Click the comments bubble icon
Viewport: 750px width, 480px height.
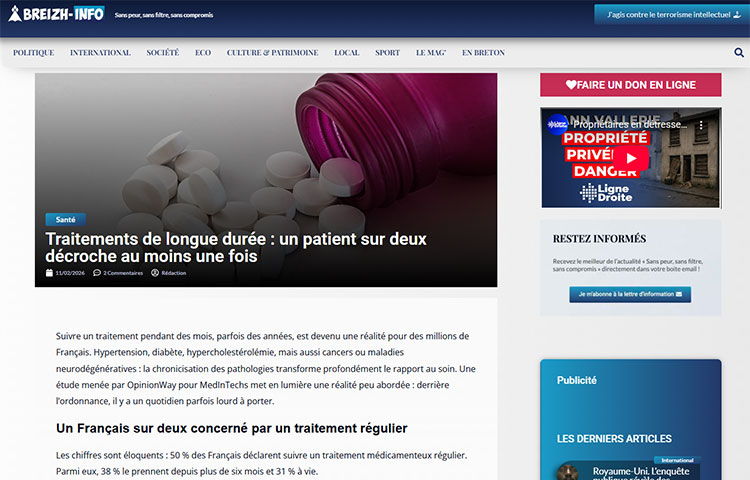[x=97, y=273]
